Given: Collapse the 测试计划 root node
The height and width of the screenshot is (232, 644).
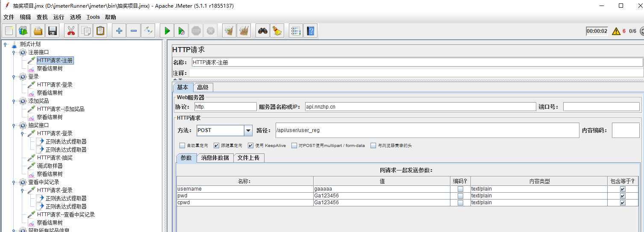Looking at the screenshot, I should click(5, 44).
